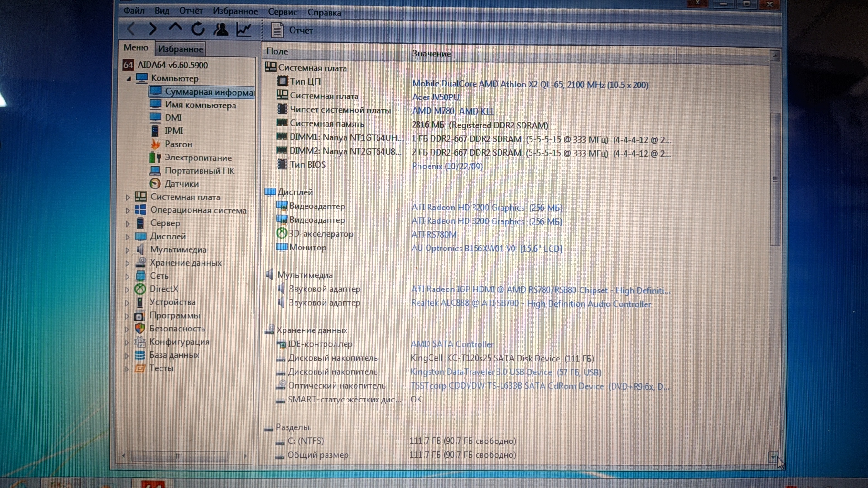Click the Безопасность shield icon
Image resolution: width=868 pixels, height=488 pixels.
pyautogui.click(x=140, y=329)
